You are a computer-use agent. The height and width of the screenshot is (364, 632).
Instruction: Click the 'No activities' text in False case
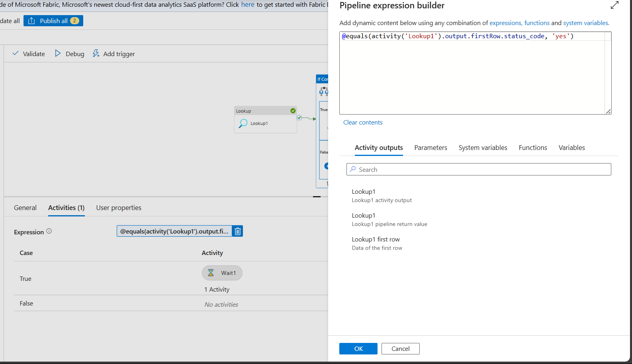(221, 304)
